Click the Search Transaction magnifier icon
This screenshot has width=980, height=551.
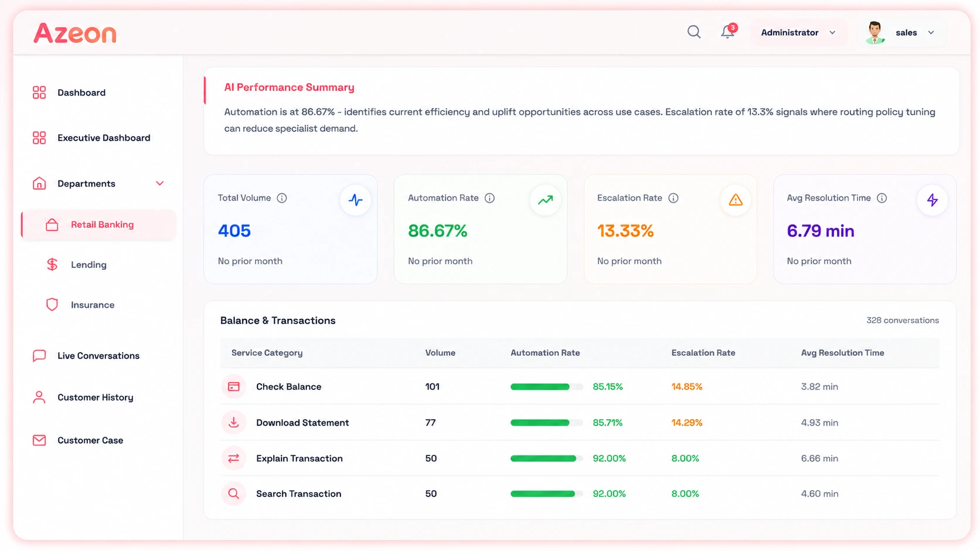(234, 494)
